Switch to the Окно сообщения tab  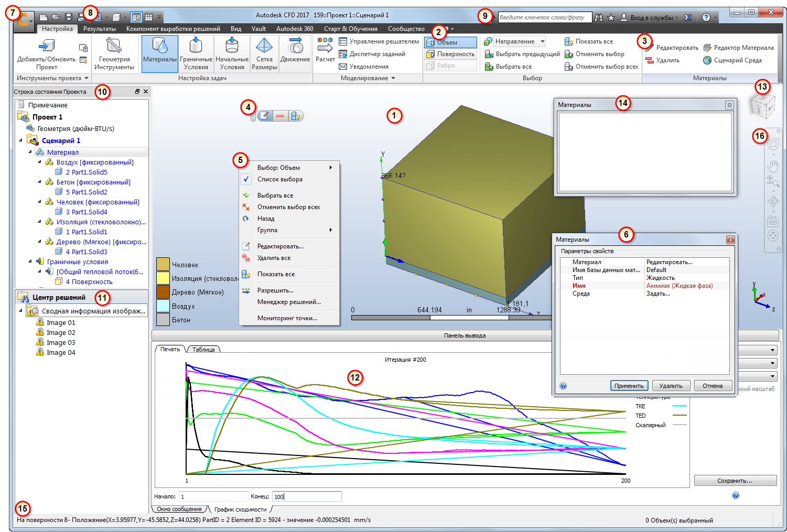179,509
